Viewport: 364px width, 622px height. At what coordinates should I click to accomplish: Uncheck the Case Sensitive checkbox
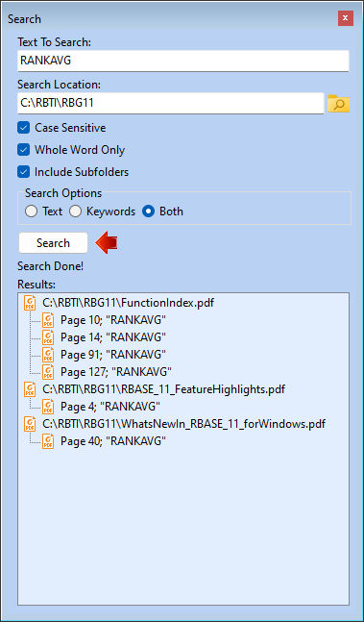point(24,128)
